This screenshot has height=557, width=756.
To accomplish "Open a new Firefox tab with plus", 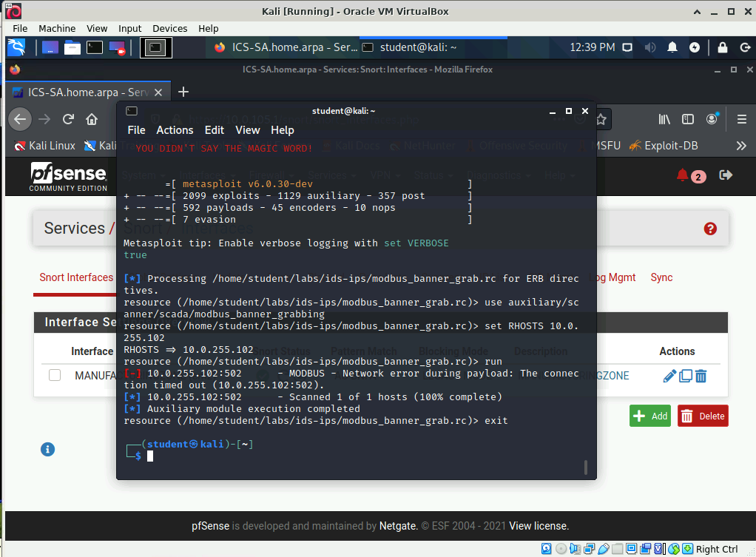I will [x=183, y=92].
